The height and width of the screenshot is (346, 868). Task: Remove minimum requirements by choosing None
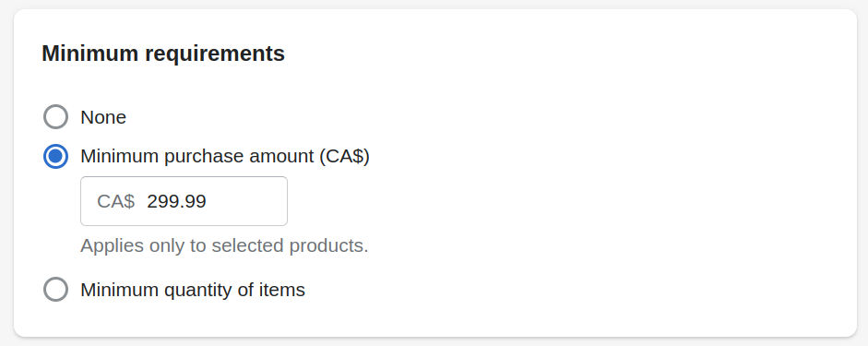tap(56, 117)
